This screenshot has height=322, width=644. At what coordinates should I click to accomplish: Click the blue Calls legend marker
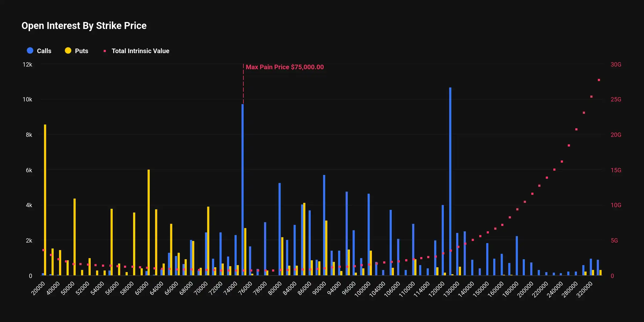tap(30, 50)
